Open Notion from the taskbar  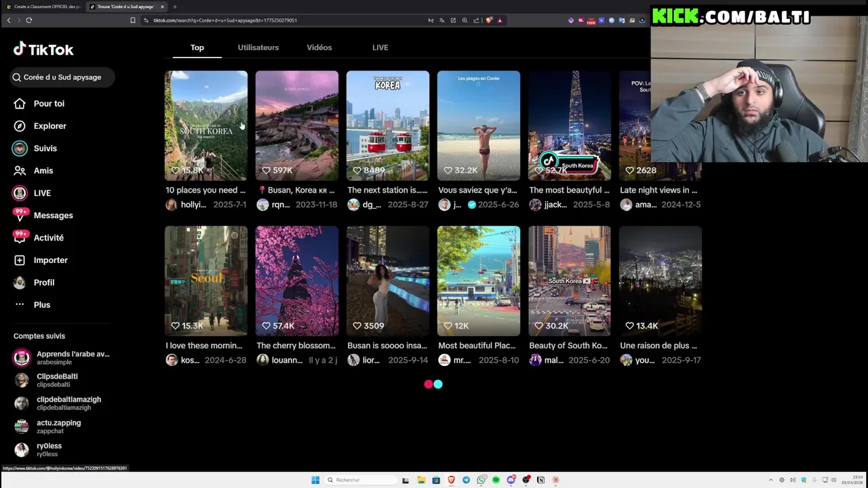pyautogui.click(x=540, y=480)
